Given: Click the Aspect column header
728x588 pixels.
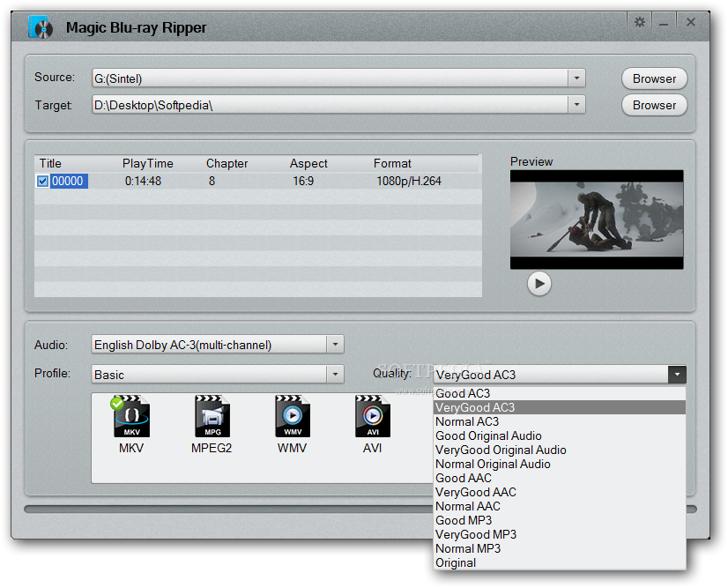Looking at the screenshot, I should coord(308,163).
